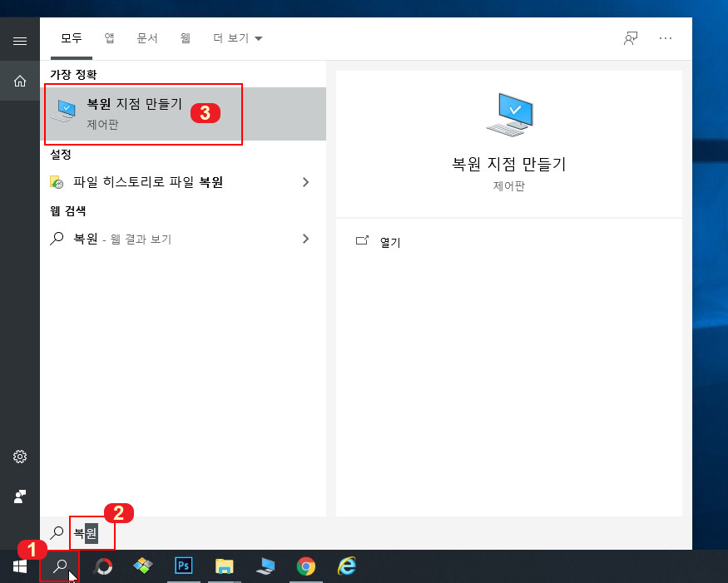Click the Home icon in the search sidebar
This screenshot has height=583, width=728.
point(19,81)
